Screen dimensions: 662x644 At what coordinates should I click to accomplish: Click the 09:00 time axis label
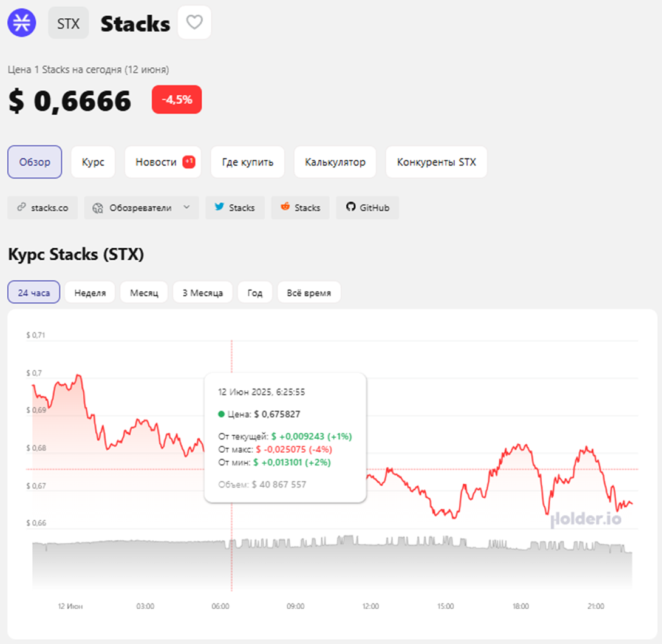pyautogui.click(x=296, y=606)
